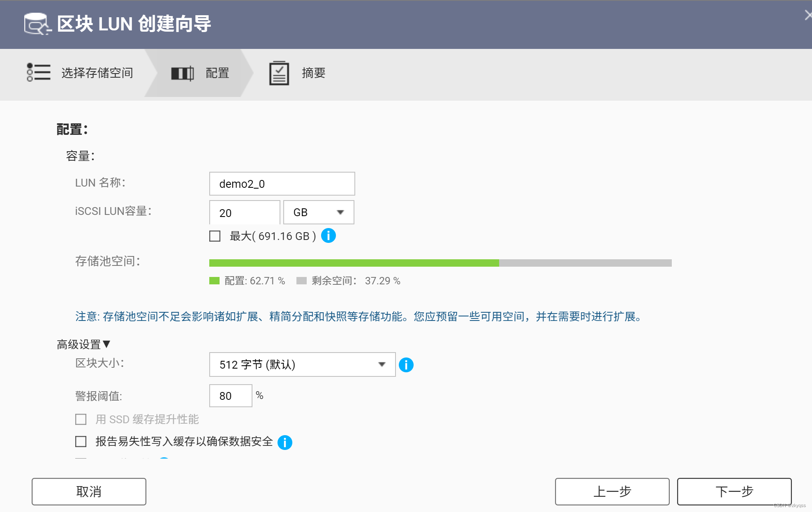This screenshot has height=512, width=812.
Task: Click the configuration step bar icon
Action: point(182,74)
